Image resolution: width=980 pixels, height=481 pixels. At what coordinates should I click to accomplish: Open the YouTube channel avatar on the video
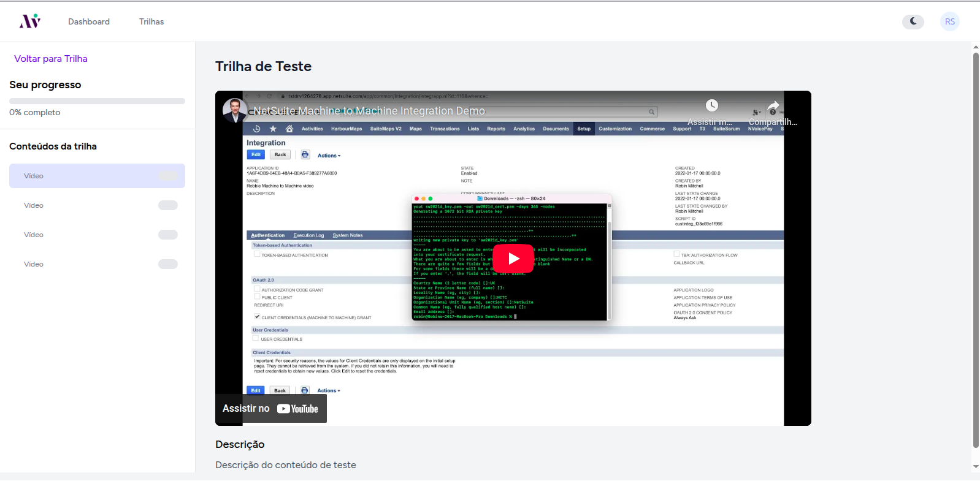pos(235,110)
